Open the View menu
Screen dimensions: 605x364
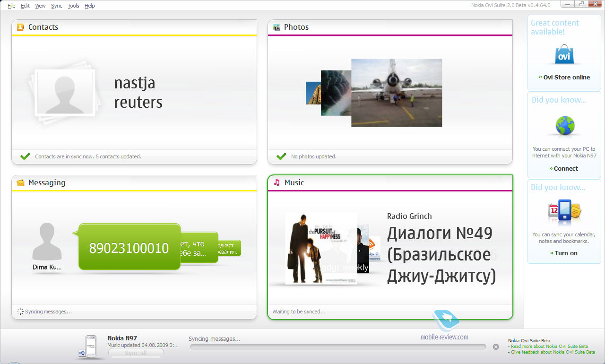click(40, 6)
